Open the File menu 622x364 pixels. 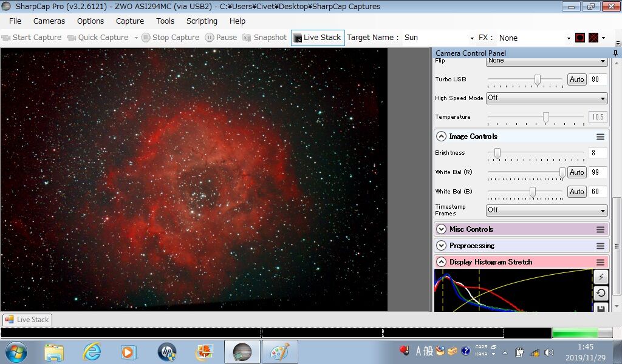click(15, 21)
